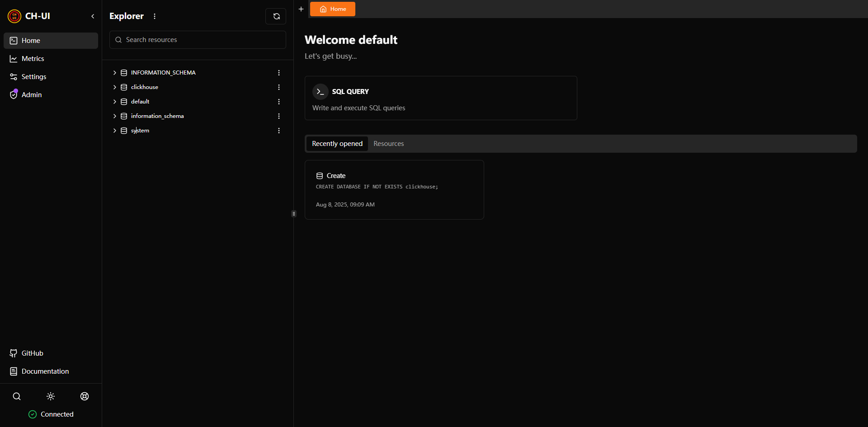This screenshot has height=427, width=868.
Task: Open the Documentation link
Action: click(51, 371)
